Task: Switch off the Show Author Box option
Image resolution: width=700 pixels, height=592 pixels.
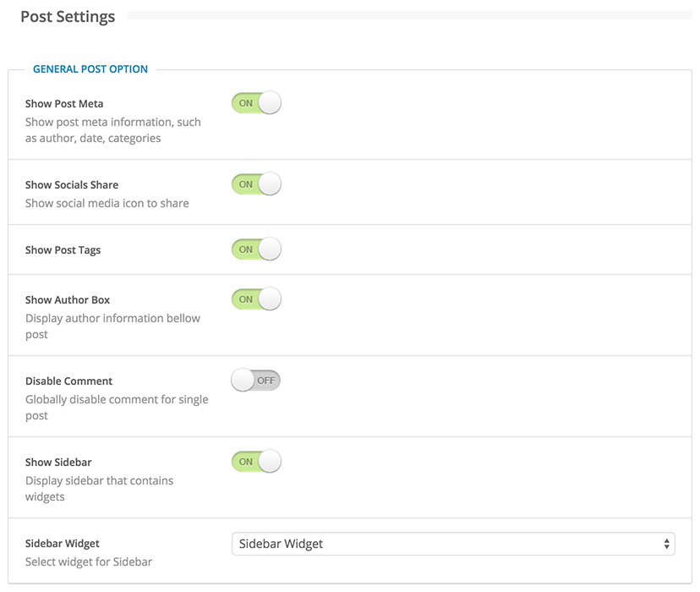Action: 256,299
